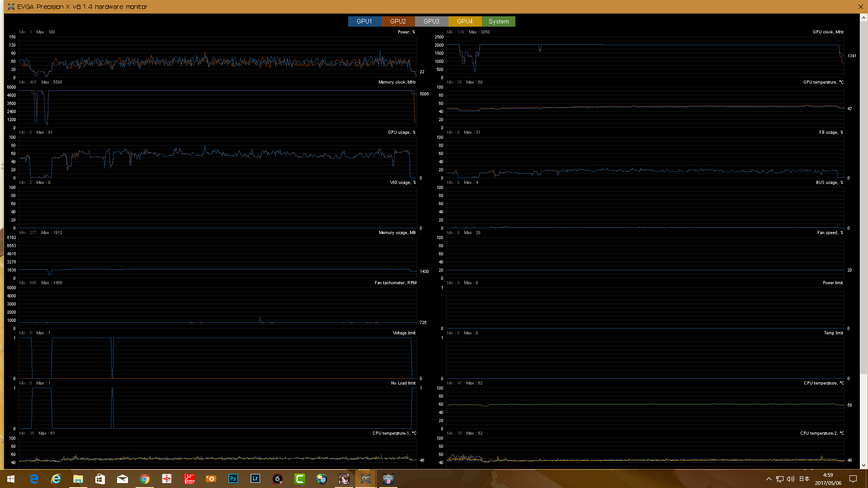Click the fan tachometer value 726
This screenshot has height=488, width=868.
[x=423, y=323]
